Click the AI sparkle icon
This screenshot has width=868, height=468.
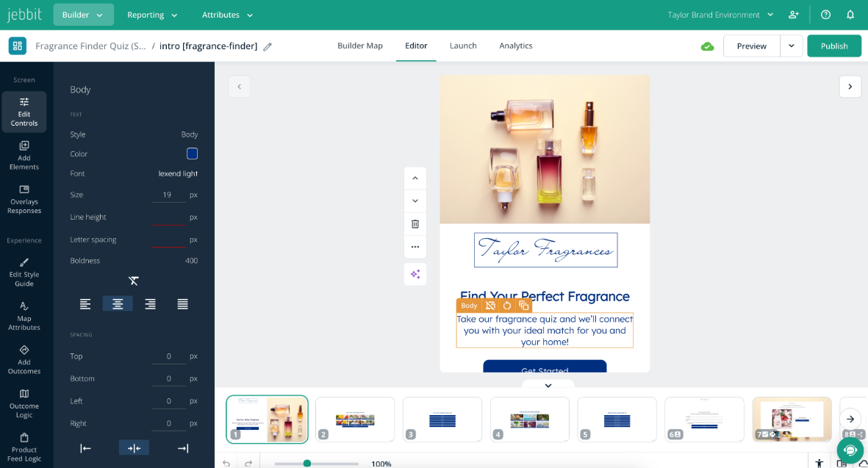tap(415, 274)
